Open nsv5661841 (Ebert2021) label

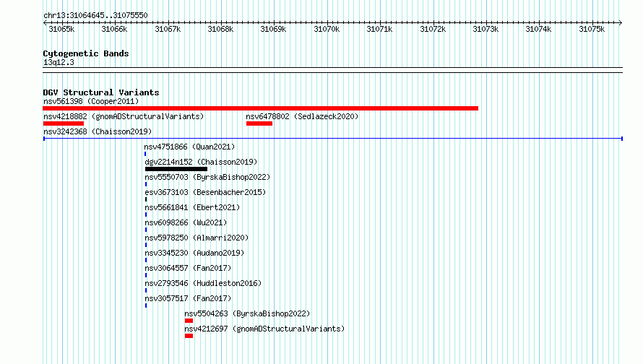(192, 207)
